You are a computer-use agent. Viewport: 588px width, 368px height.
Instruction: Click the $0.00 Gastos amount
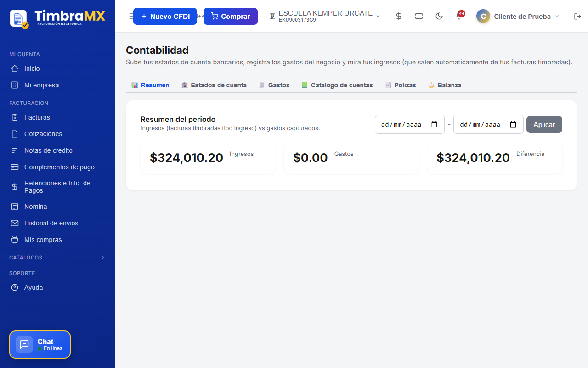311,158
